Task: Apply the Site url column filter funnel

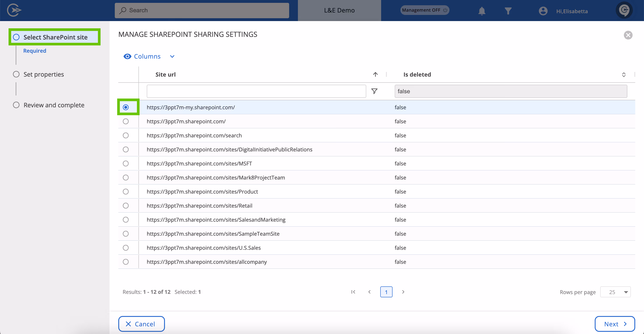Action: [375, 91]
